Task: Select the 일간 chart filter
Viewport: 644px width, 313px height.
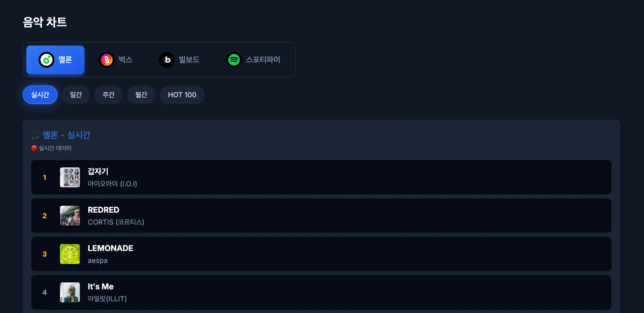Action: [76, 95]
